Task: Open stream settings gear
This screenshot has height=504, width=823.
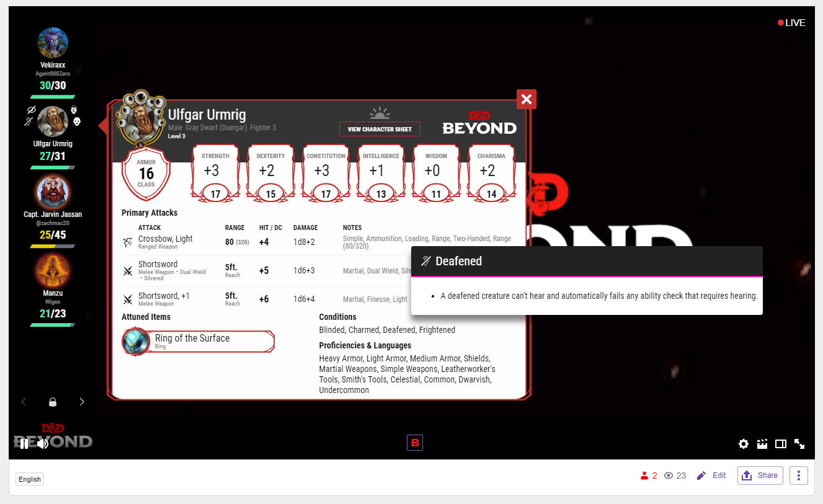Action: coord(744,444)
